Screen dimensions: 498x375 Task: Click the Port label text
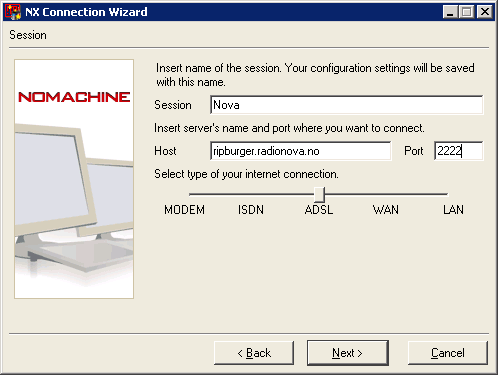click(x=414, y=151)
